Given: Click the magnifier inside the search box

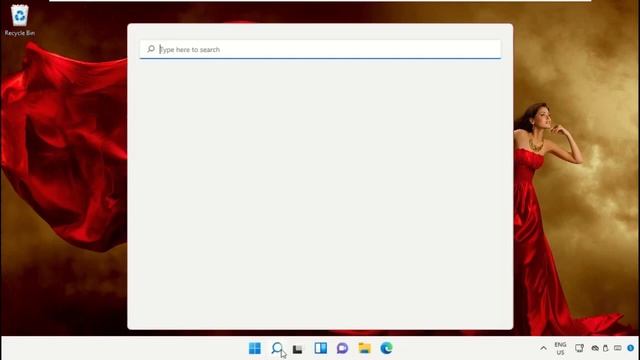Looking at the screenshot, I should click(x=151, y=49).
